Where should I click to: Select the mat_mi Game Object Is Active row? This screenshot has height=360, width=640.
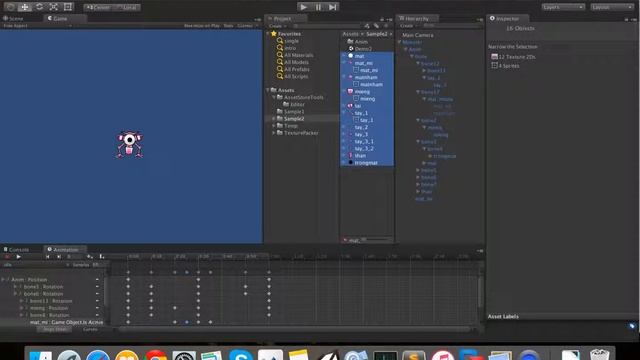52,322
